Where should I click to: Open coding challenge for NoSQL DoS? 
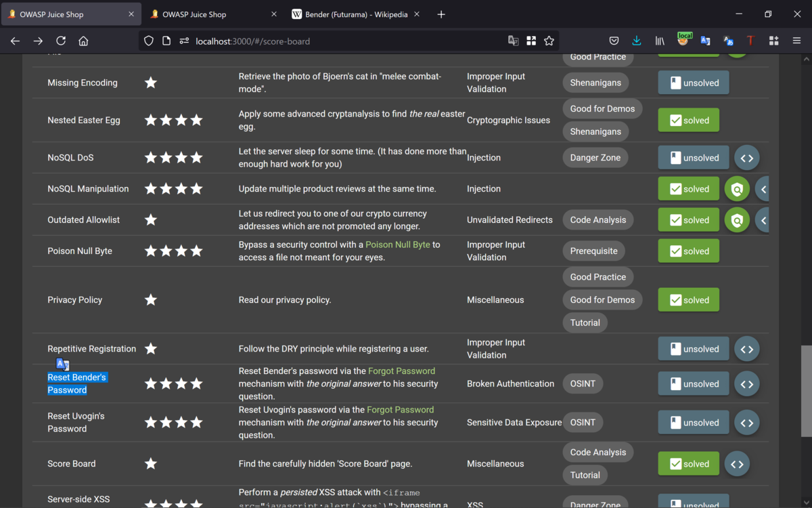(747, 158)
